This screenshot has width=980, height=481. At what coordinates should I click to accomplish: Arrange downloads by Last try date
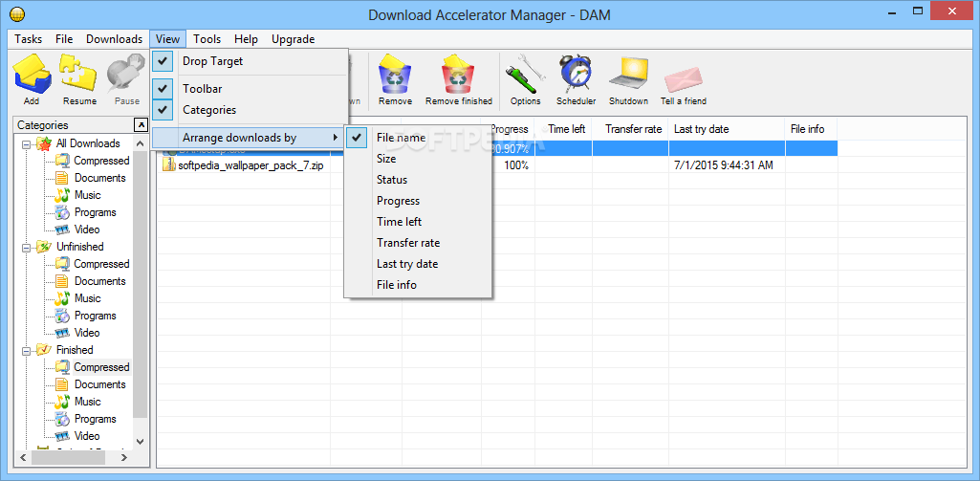tap(418, 264)
